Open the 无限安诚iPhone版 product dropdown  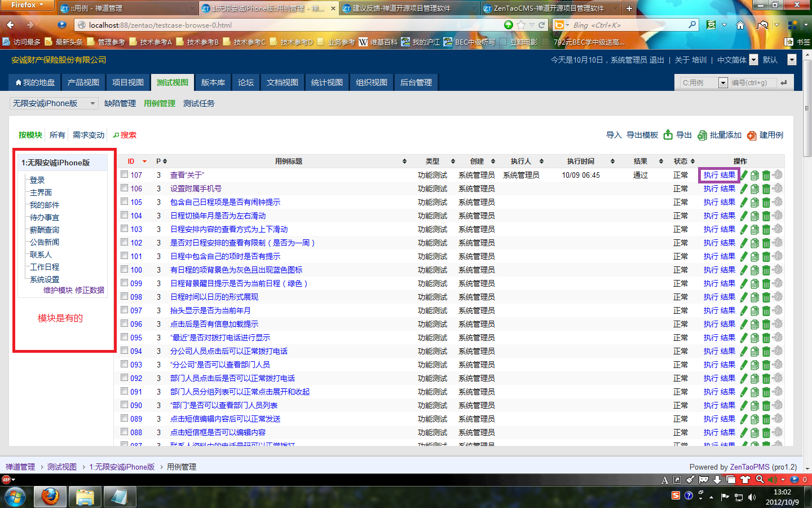click(54, 103)
